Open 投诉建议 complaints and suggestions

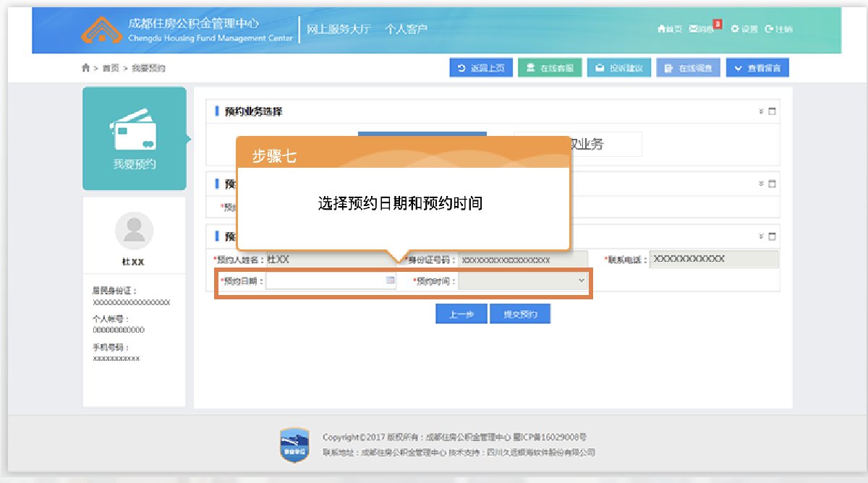coord(618,68)
